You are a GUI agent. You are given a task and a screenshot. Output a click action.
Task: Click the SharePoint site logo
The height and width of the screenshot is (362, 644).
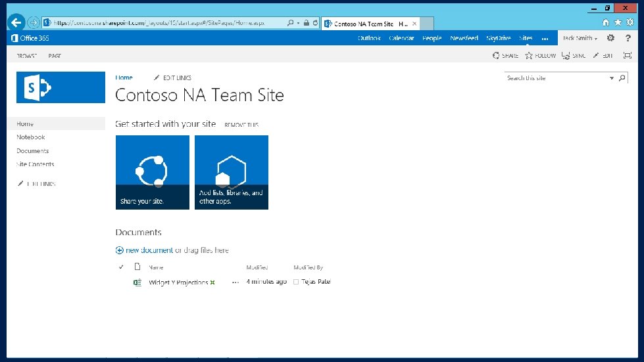pos(61,87)
